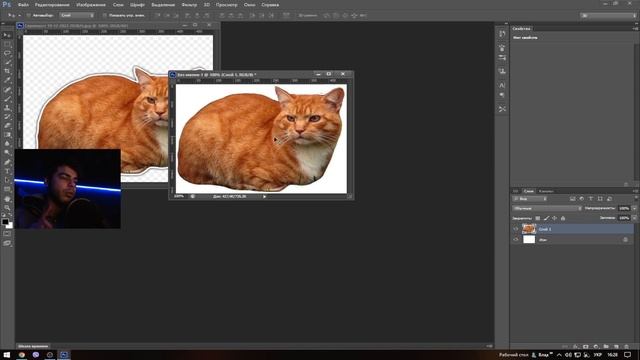Screen dimensions: 640x360
Task: Select the Hand tool
Action: pos(7,199)
